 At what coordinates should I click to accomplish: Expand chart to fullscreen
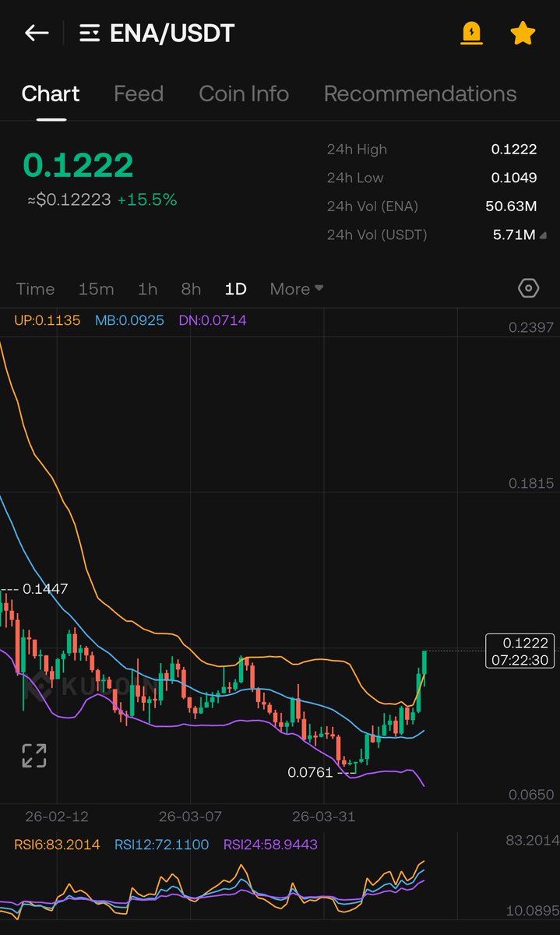pos(33,755)
